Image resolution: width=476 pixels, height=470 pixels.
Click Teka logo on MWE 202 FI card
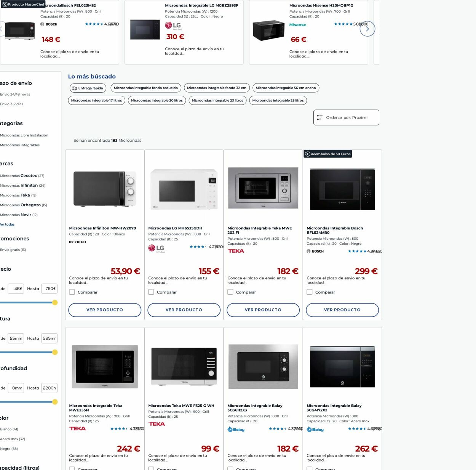(236, 251)
